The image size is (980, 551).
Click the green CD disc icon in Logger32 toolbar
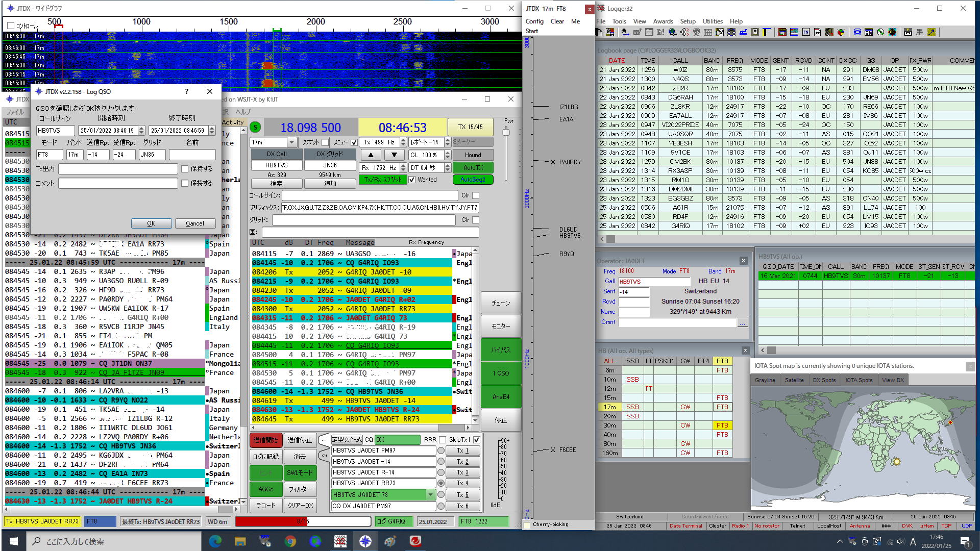coord(880,32)
